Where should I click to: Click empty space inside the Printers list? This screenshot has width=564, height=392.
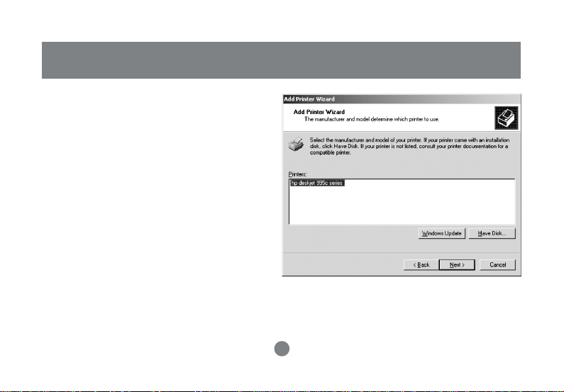pyautogui.click(x=402, y=206)
